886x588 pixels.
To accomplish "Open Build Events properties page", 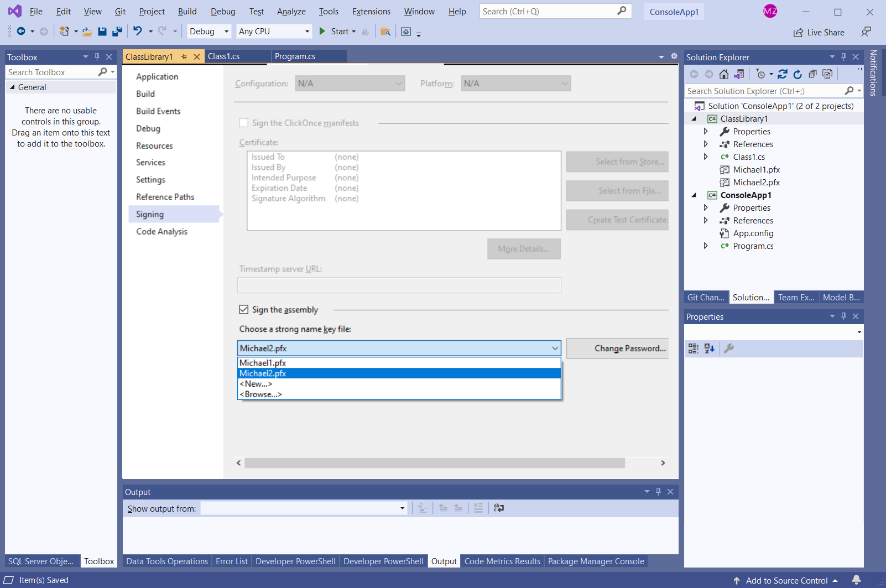I will coord(158,111).
